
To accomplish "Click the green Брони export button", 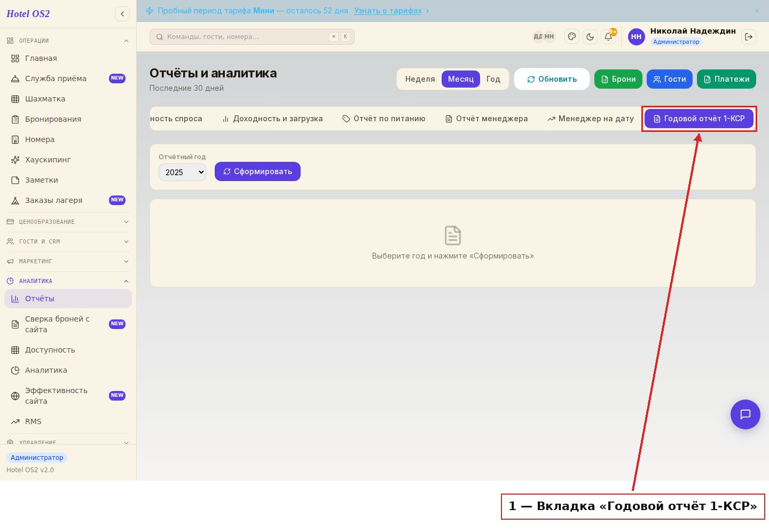I will (x=618, y=79).
